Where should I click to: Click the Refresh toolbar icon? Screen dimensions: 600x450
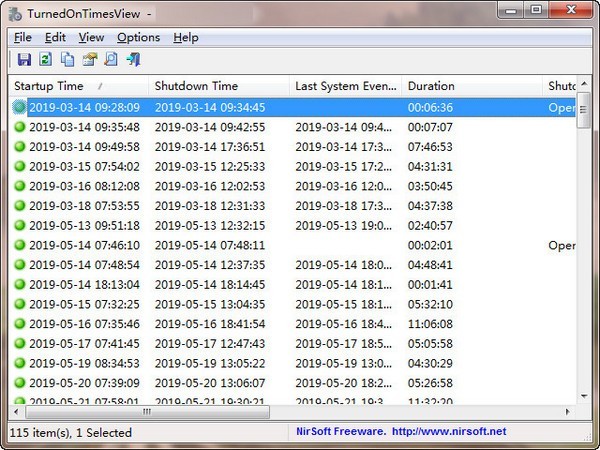pyautogui.click(x=46, y=60)
